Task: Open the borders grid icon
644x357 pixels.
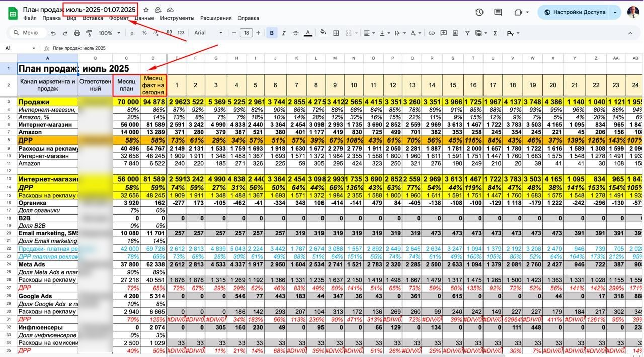Action: (x=336, y=33)
